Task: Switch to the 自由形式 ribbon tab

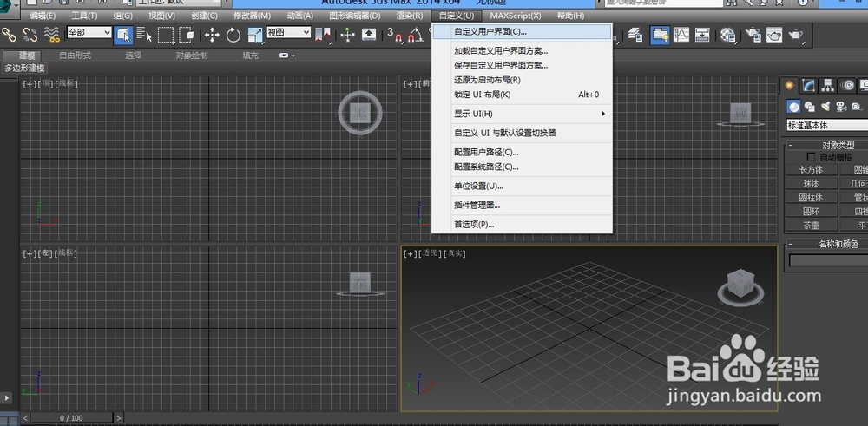Action: [75, 56]
